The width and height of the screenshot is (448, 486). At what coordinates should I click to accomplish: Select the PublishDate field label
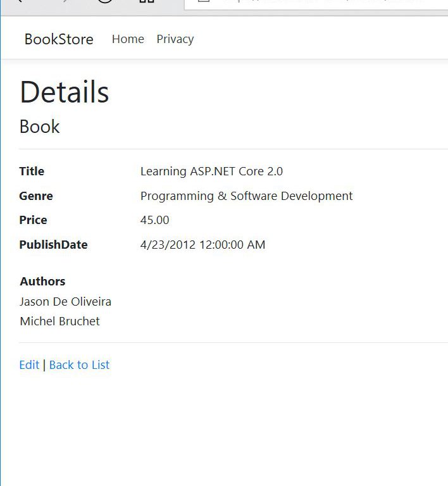53,245
